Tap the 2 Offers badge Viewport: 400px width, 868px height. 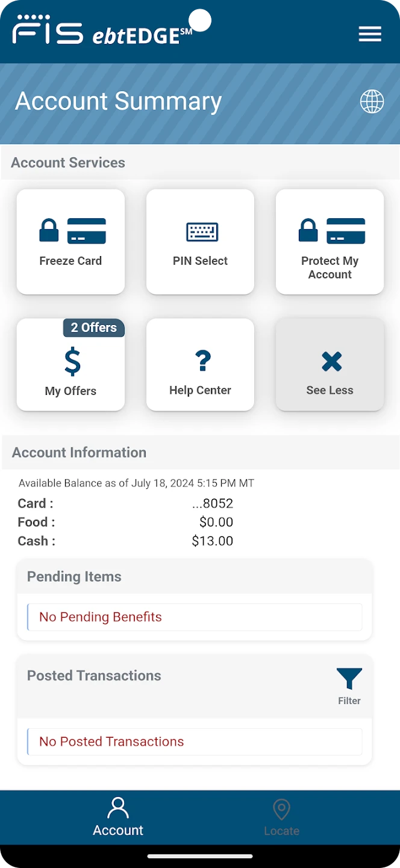coord(93,327)
